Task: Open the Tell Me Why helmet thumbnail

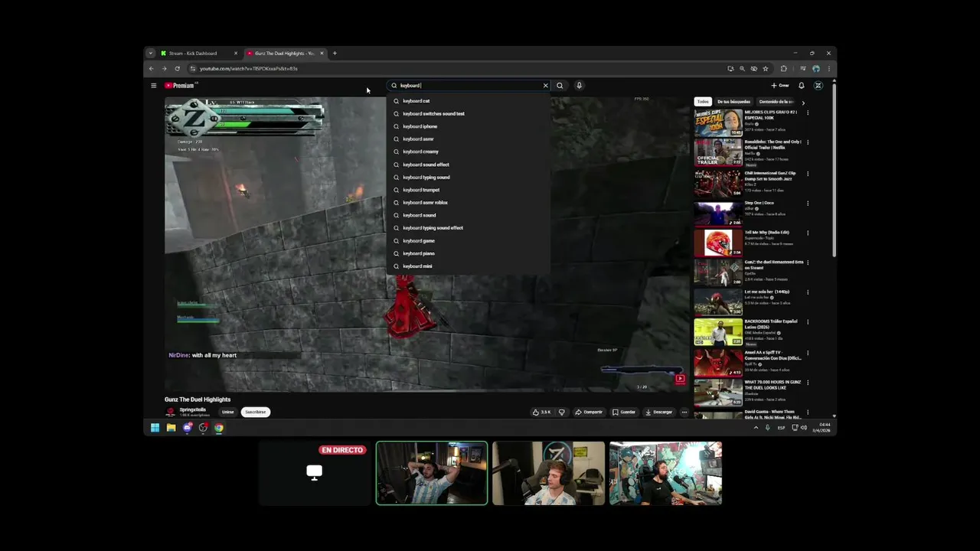Action: [x=718, y=243]
